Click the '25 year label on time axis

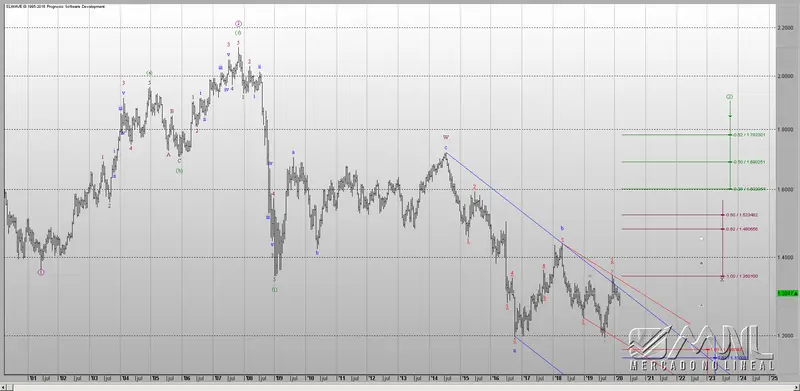(x=773, y=379)
